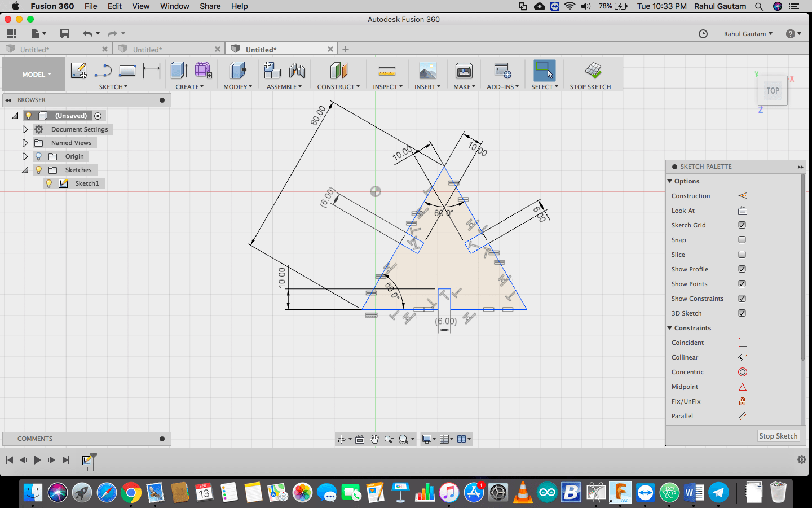Image resolution: width=812 pixels, height=508 pixels.
Task: Pick the Rectangle sketch tool
Action: [127, 71]
